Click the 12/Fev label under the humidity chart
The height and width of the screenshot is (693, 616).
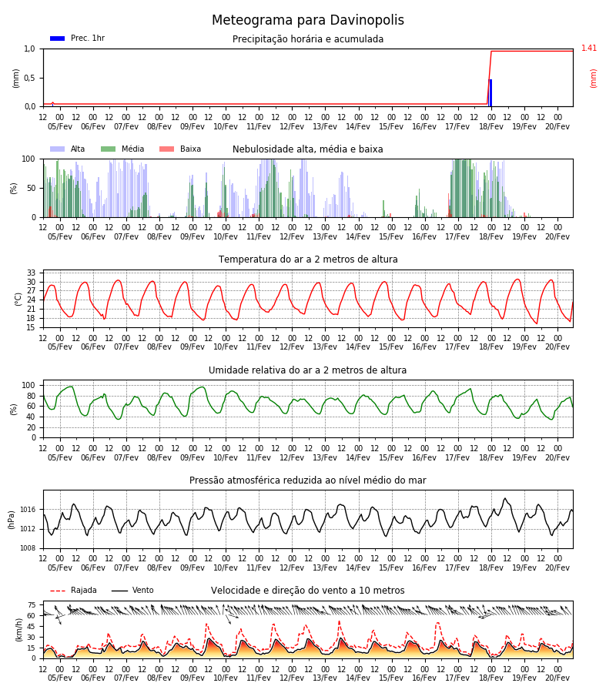(292, 458)
